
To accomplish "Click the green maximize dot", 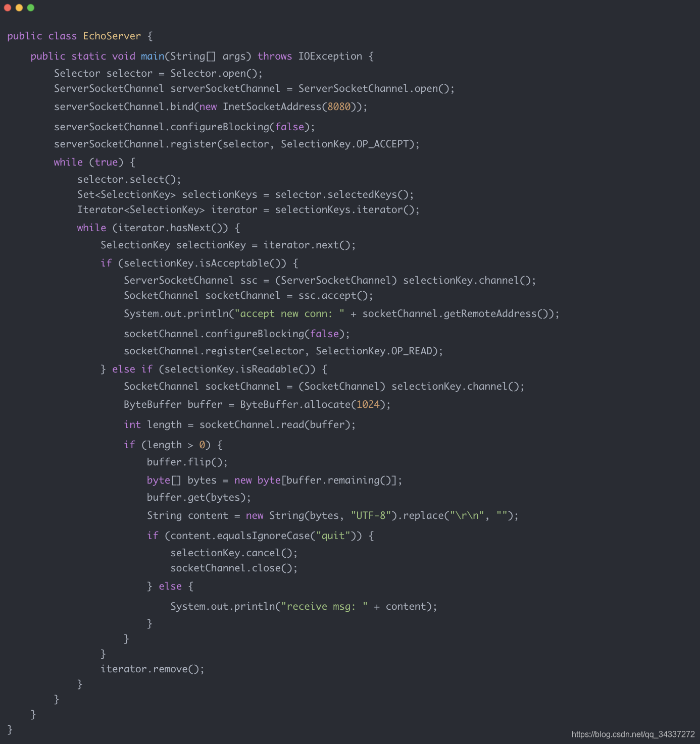I will (x=31, y=8).
